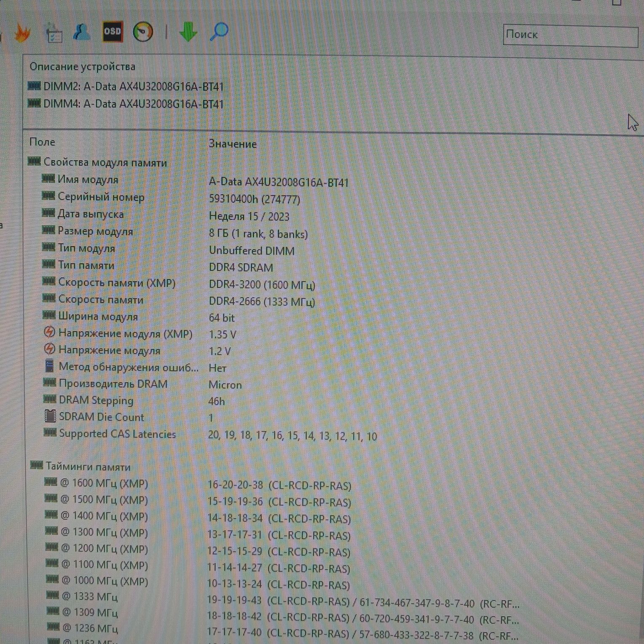The width and height of the screenshot is (644, 644).
Task: Click the Размер модуля row icon
Action: tap(48, 230)
